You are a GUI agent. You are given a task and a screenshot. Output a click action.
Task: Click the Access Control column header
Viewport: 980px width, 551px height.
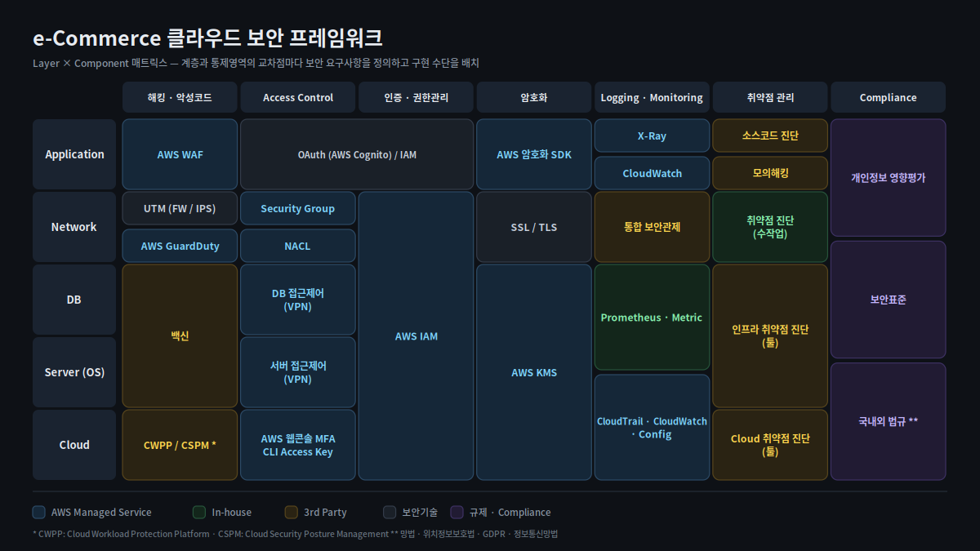(x=298, y=97)
